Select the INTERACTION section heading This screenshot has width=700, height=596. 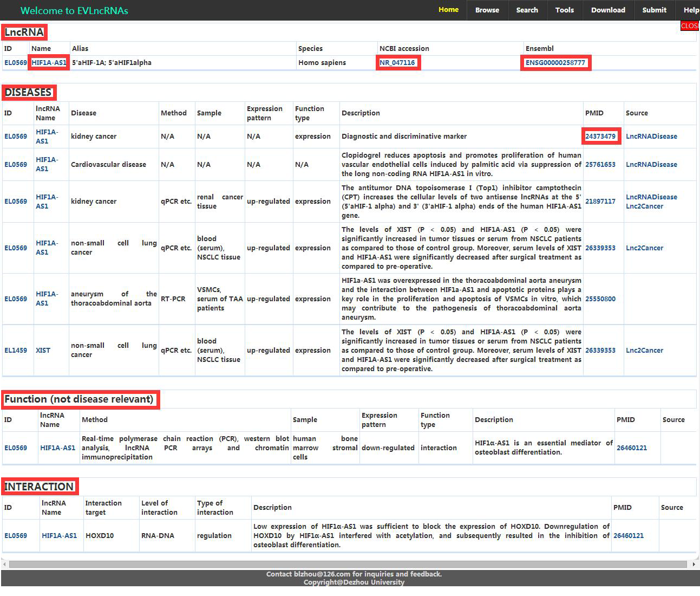(x=39, y=487)
